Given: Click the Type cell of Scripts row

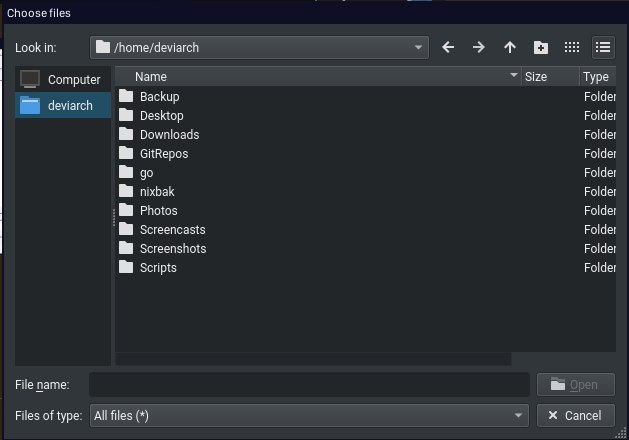Looking at the screenshot, I should pos(599,268).
